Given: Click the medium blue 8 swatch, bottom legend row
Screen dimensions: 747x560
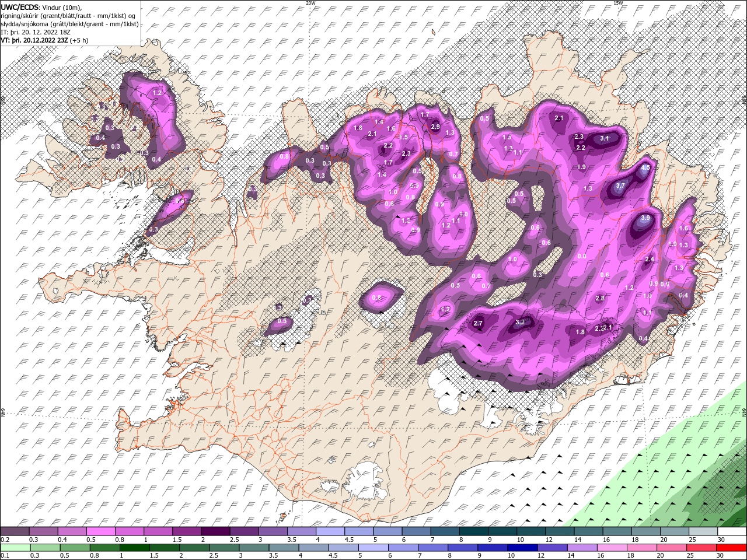Looking at the screenshot, I should pos(463,548).
